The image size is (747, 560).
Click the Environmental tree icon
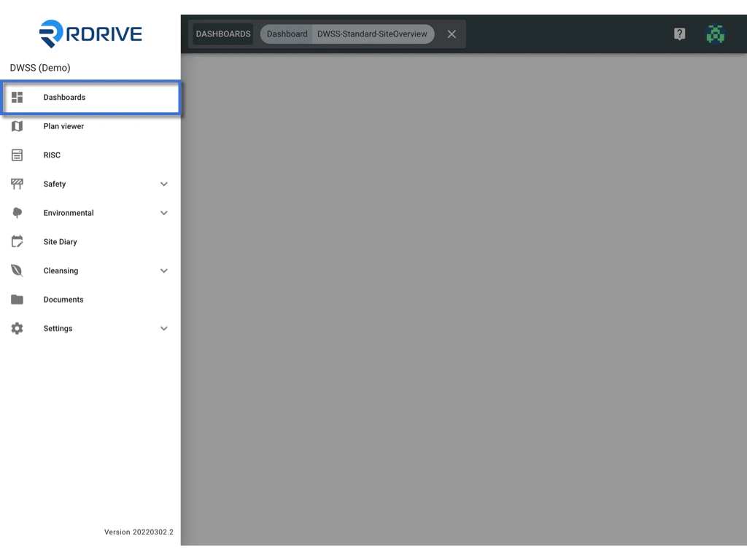17,212
